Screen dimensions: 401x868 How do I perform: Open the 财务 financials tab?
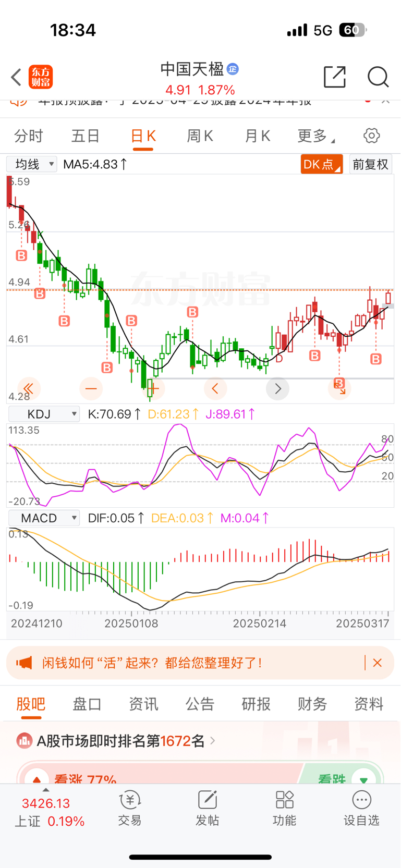tap(312, 704)
